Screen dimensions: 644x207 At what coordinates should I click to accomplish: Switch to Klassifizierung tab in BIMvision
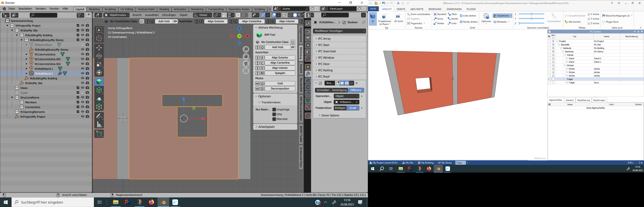pyautogui.click(x=583, y=100)
